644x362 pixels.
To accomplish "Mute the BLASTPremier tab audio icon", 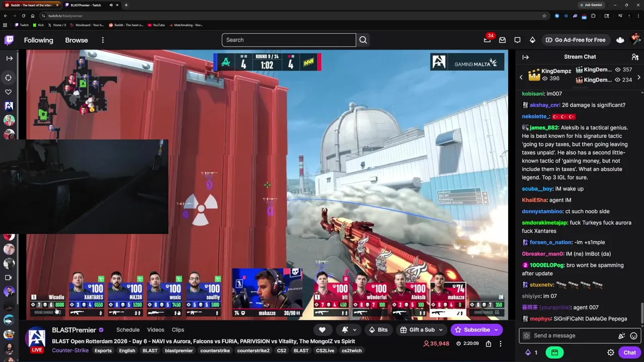I will pyautogui.click(x=111, y=5).
